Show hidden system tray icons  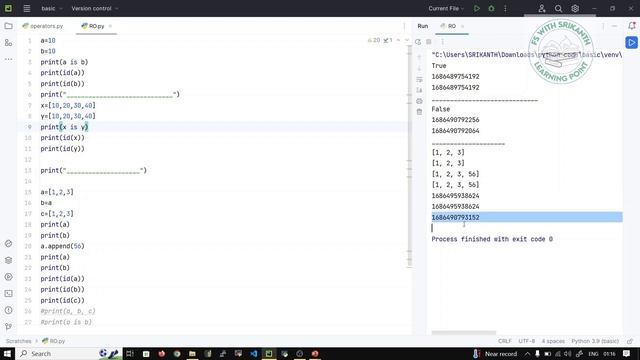(x=527, y=353)
